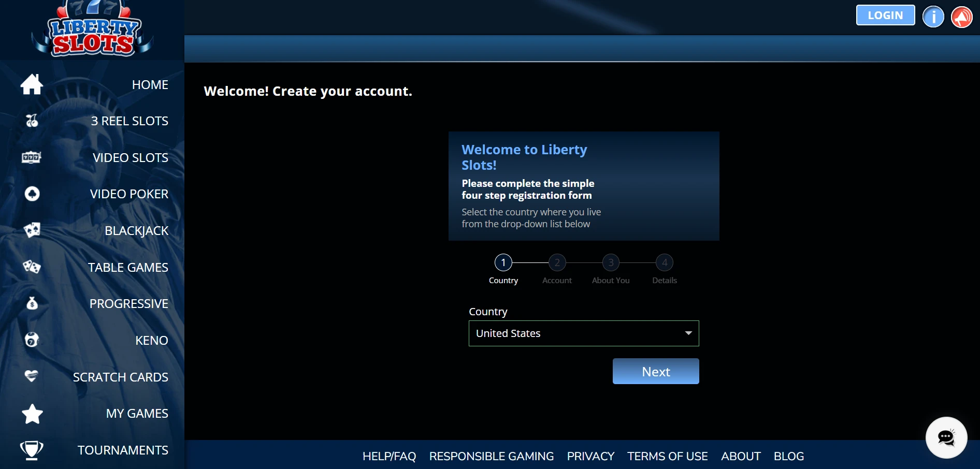Click the 3 Reel Slots cherry icon
The image size is (980, 469).
coord(32,121)
